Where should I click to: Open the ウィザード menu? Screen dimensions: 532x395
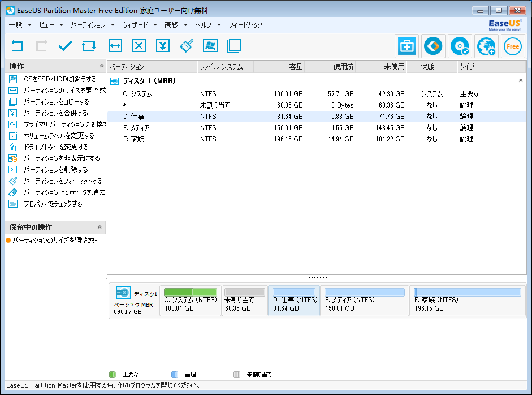(x=139, y=25)
